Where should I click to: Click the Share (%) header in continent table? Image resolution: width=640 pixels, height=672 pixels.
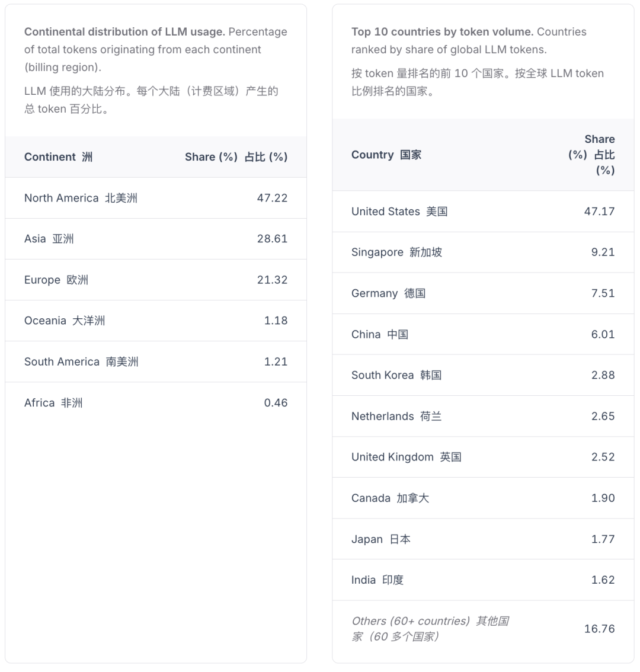(236, 157)
